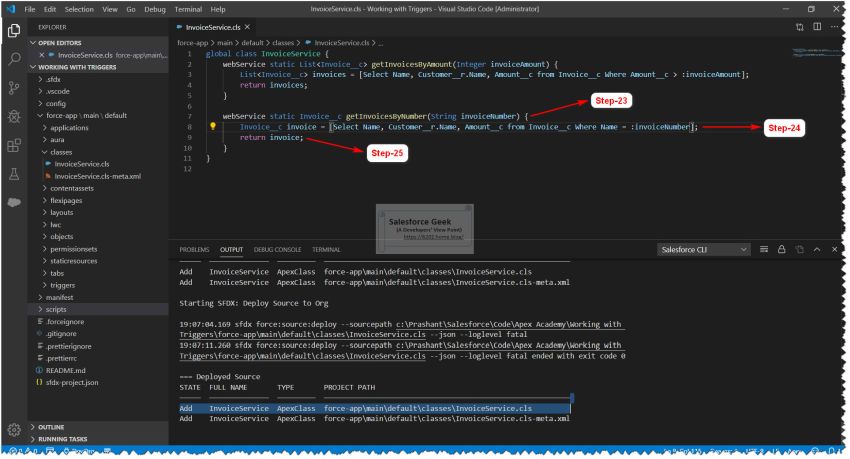This screenshot has height=459, width=850.
Task: Open the Manage gear icon
Action: [14, 430]
